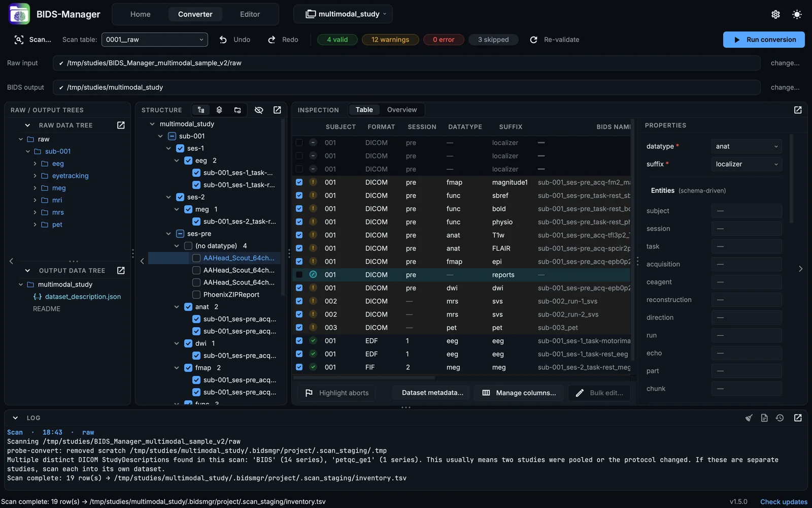812x508 pixels.
Task: Open the Scan table dropdown
Action: click(155, 40)
